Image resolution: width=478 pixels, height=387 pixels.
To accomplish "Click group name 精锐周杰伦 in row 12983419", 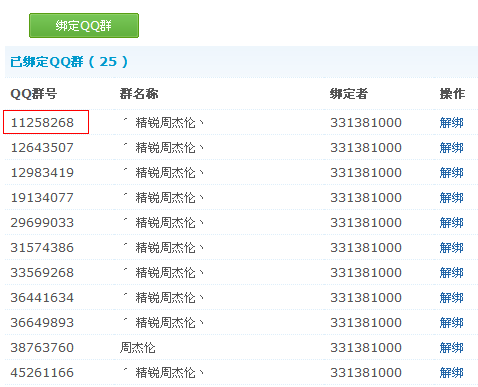I will (x=165, y=173).
